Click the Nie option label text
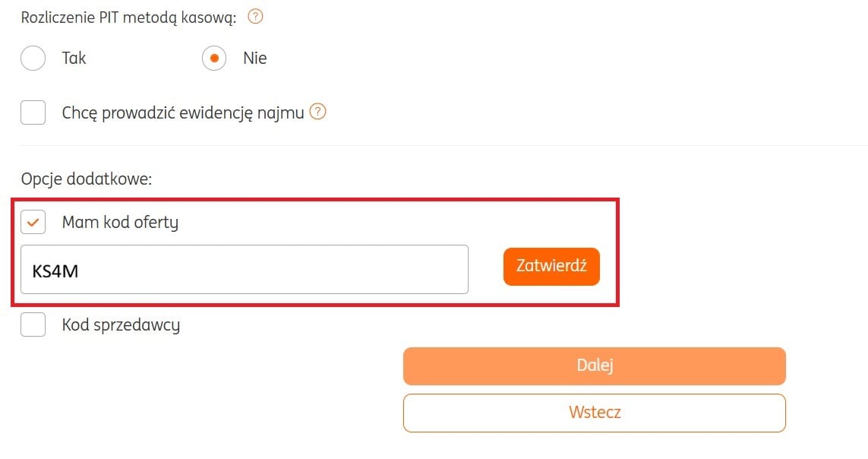 [255, 59]
